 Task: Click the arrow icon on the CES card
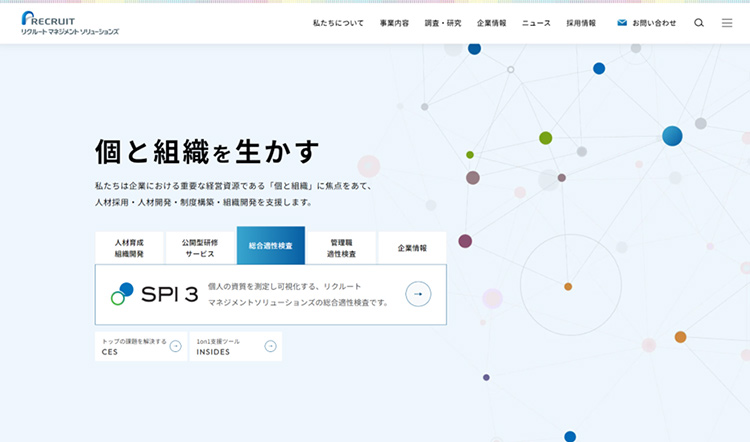(176, 346)
